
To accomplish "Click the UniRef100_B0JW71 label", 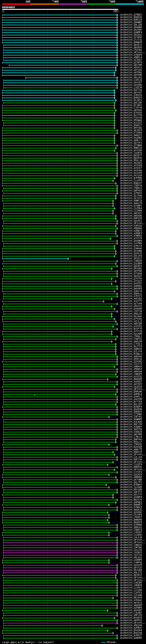I will pos(131,100).
